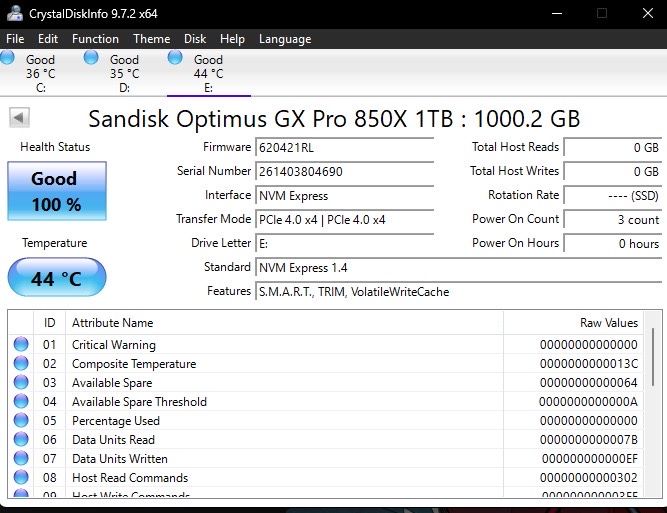The height and width of the screenshot is (513, 667).
Task: Click raw value 0000000000064
Action: (x=589, y=383)
